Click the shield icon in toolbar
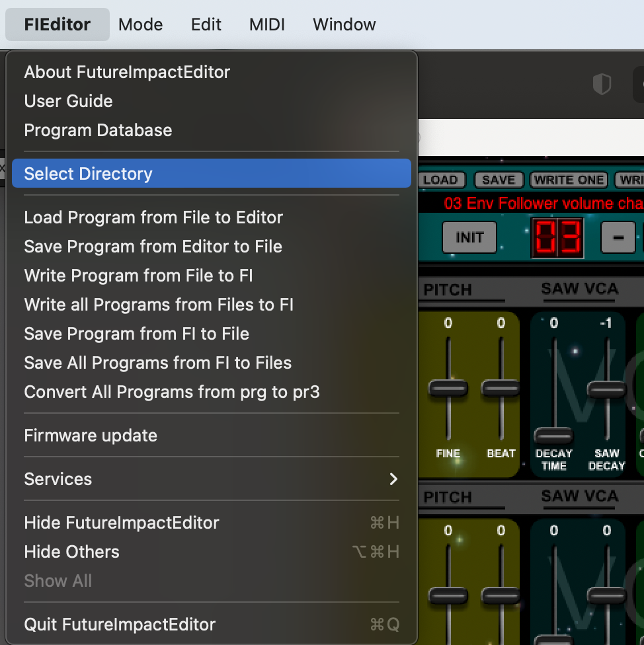644x645 pixels. 602,85
